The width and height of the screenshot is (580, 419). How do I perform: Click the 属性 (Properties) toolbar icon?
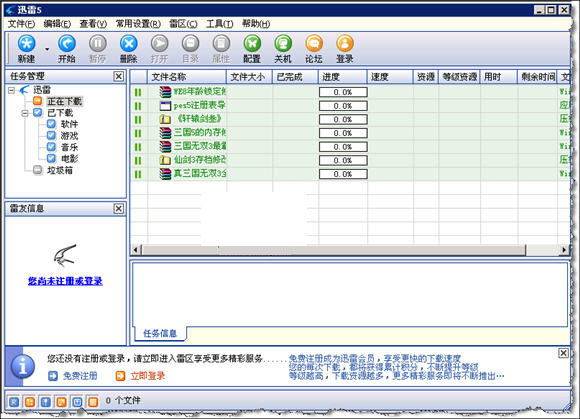(221, 49)
